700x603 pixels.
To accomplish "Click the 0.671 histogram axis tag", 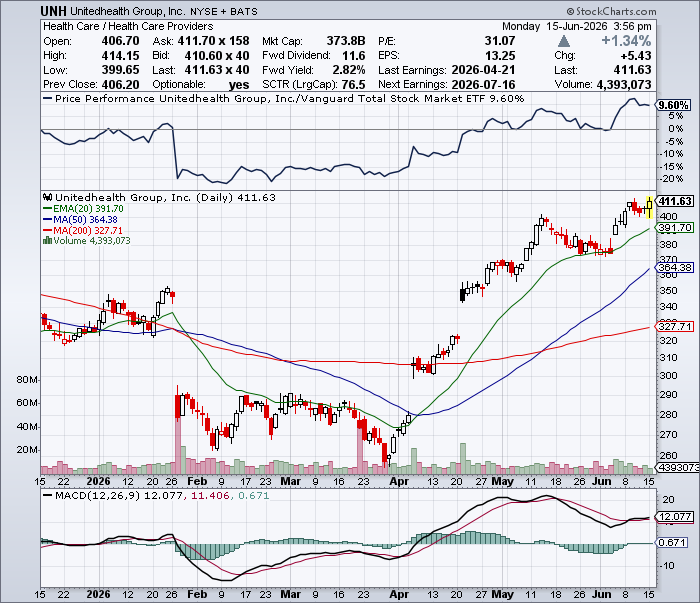I will [672, 542].
